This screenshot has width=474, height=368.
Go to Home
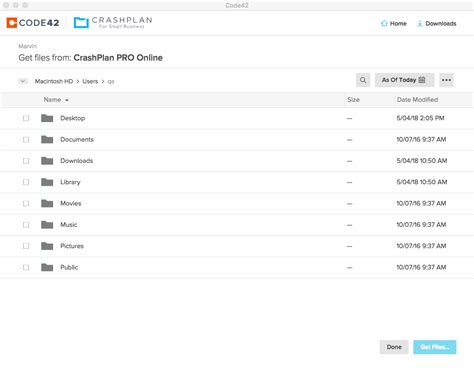394,23
